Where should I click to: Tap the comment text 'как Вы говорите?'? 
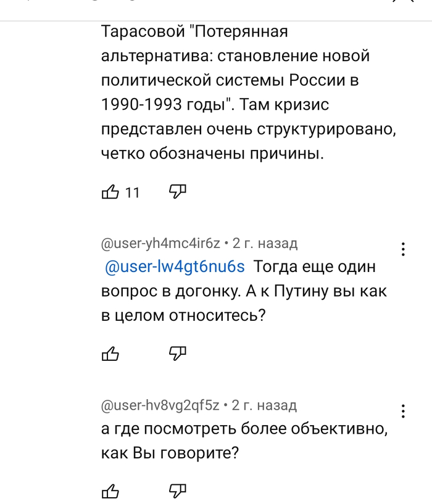[x=170, y=453]
